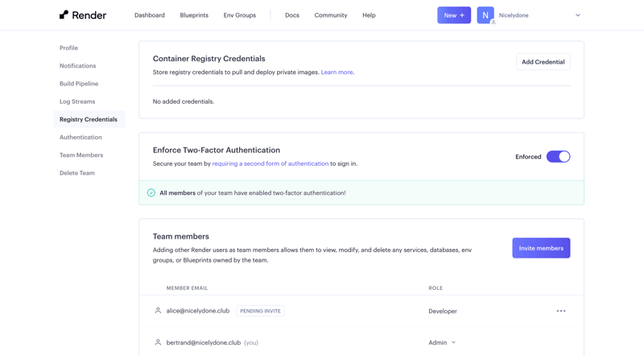Follow the Learn more link
The image size is (644, 356).
[x=336, y=72]
